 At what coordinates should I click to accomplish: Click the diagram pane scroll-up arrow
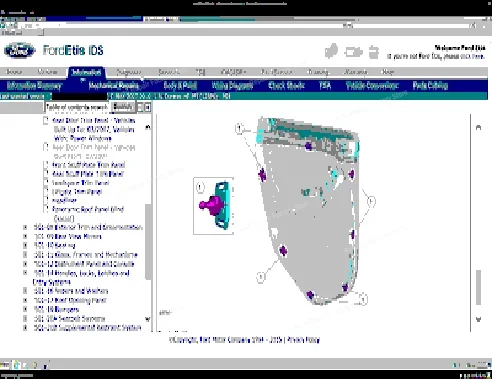coord(479,127)
